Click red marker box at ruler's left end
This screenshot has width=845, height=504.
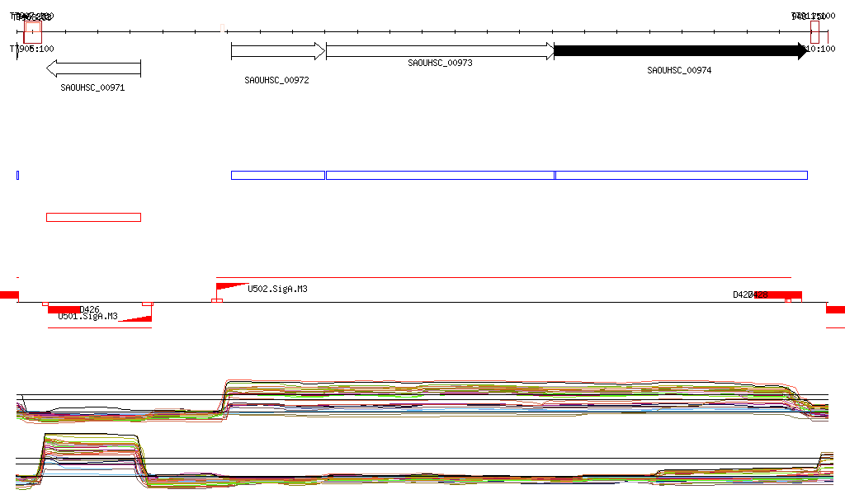pyautogui.click(x=32, y=32)
